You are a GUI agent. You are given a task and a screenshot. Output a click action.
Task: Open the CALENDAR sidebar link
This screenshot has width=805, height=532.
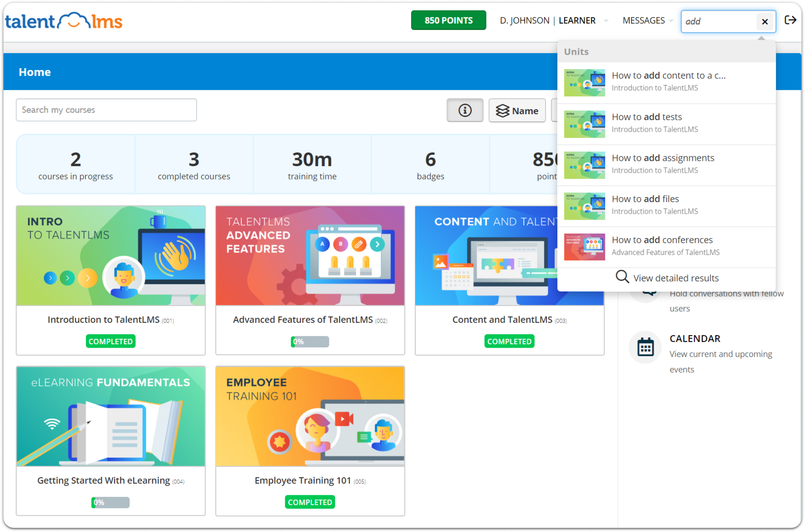click(695, 338)
